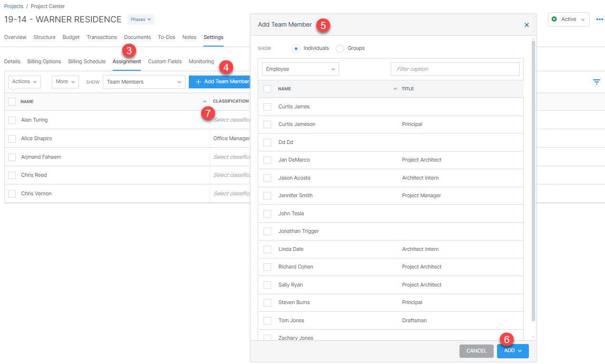Viewport: 605px width, 364px height.
Task: Open the Show Team Members dropdown
Action: tap(144, 82)
